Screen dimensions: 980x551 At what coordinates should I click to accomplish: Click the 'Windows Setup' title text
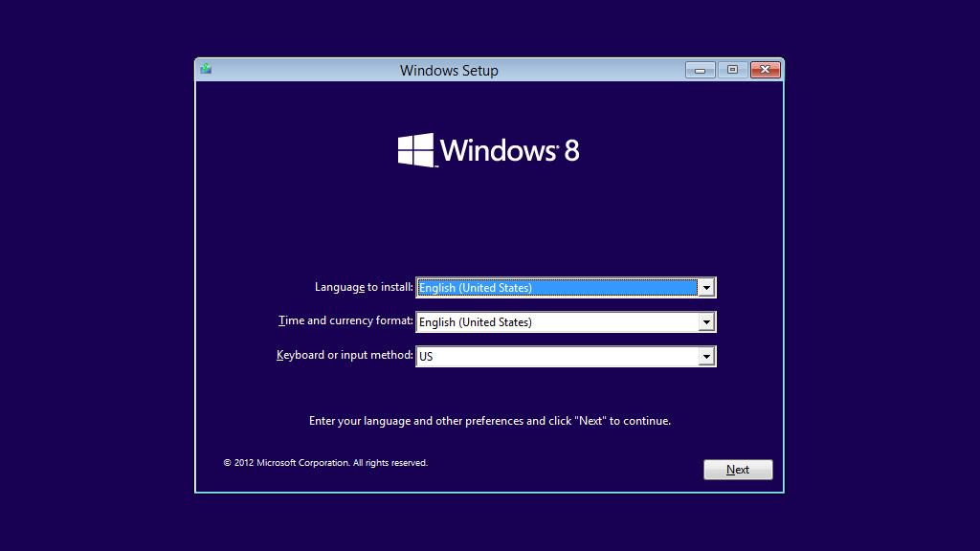pyautogui.click(x=449, y=71)
